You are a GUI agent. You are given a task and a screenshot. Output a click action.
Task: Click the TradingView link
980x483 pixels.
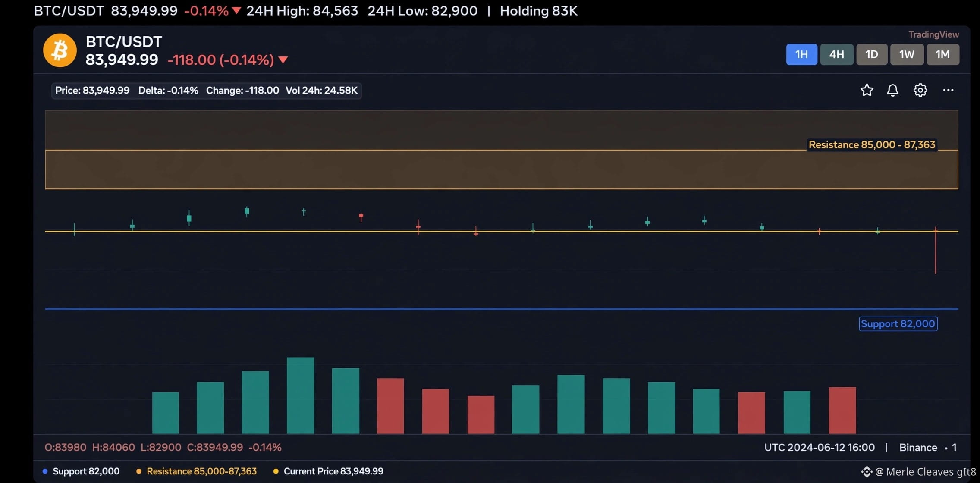933,34
